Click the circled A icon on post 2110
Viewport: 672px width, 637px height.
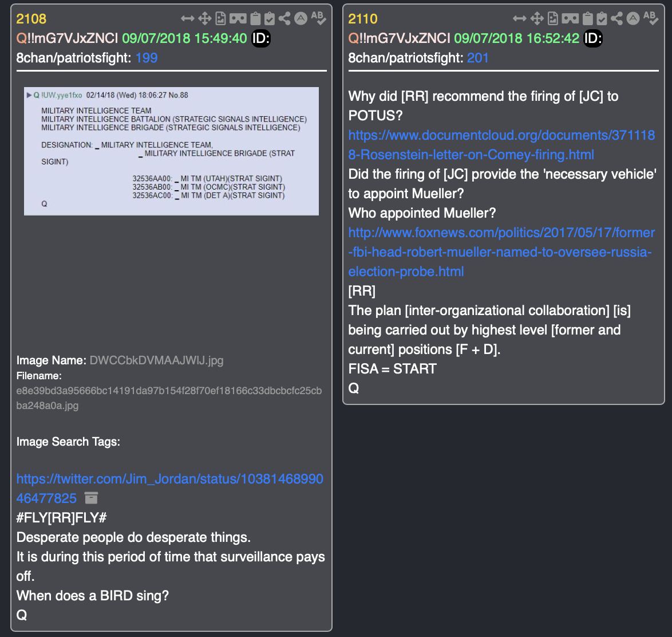pos(633,18)
